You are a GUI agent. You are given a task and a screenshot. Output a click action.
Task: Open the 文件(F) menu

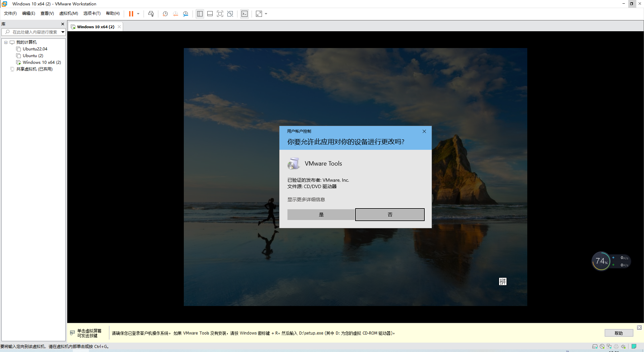pyautogui.click(x=10, y=13)
